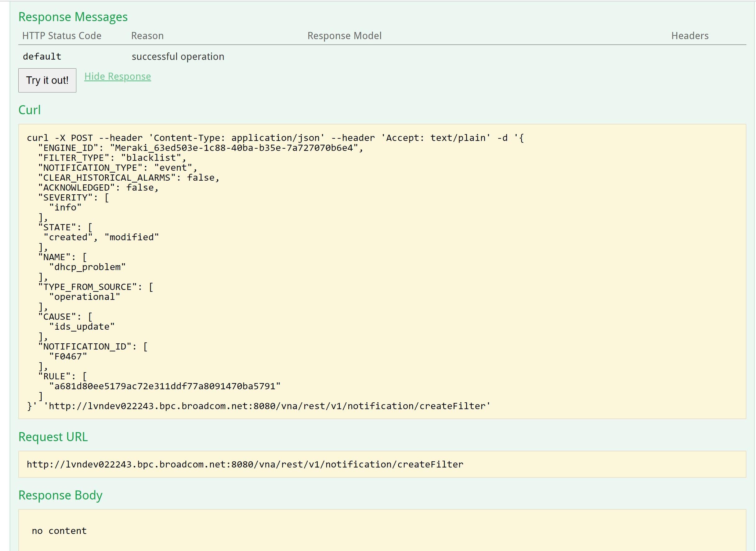Click the curl -X POST command line

click(x=275, y=138)
